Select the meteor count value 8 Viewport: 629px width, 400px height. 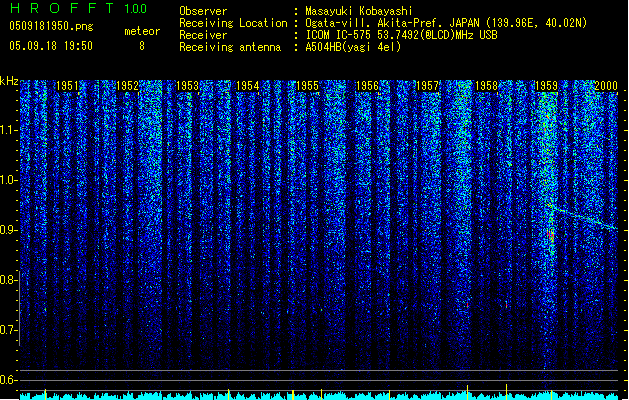pyautogui.click(x=142, y=46)
